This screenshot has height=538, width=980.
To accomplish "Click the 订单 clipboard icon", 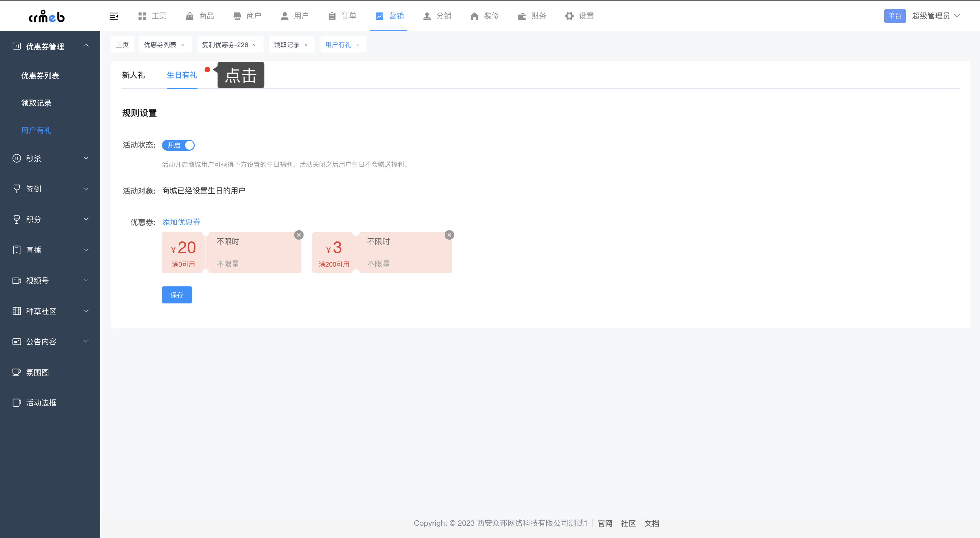I will pos(332,16).
